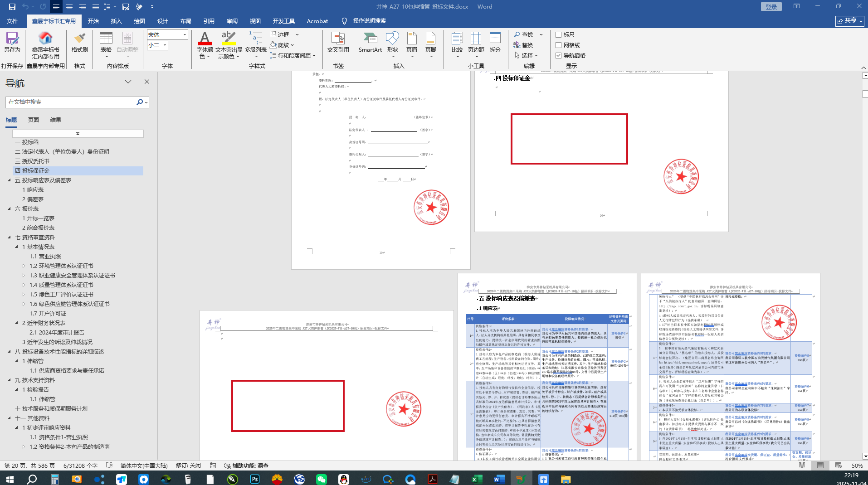Insert a 交叉引用 cross-reference
The height and width of the screenshot is (485, 868).
[x=338, y=43]
